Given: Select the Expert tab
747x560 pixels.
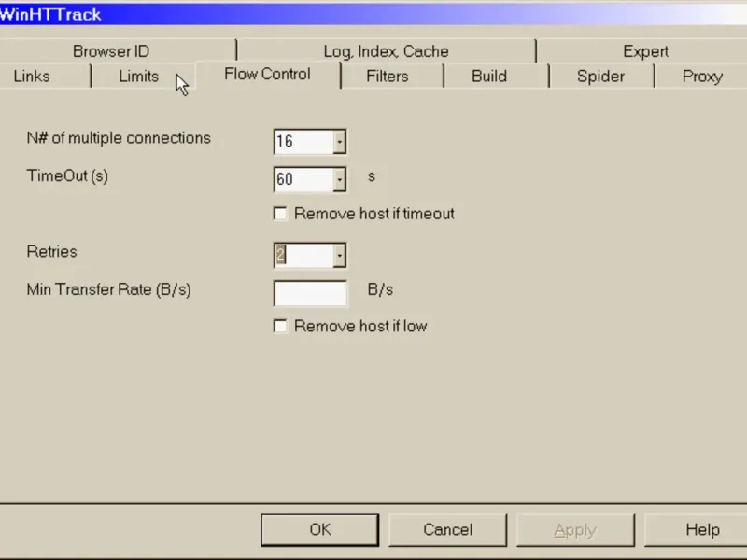Looking at the screenshot, I should pyautogui.click(x=645, y=51).
